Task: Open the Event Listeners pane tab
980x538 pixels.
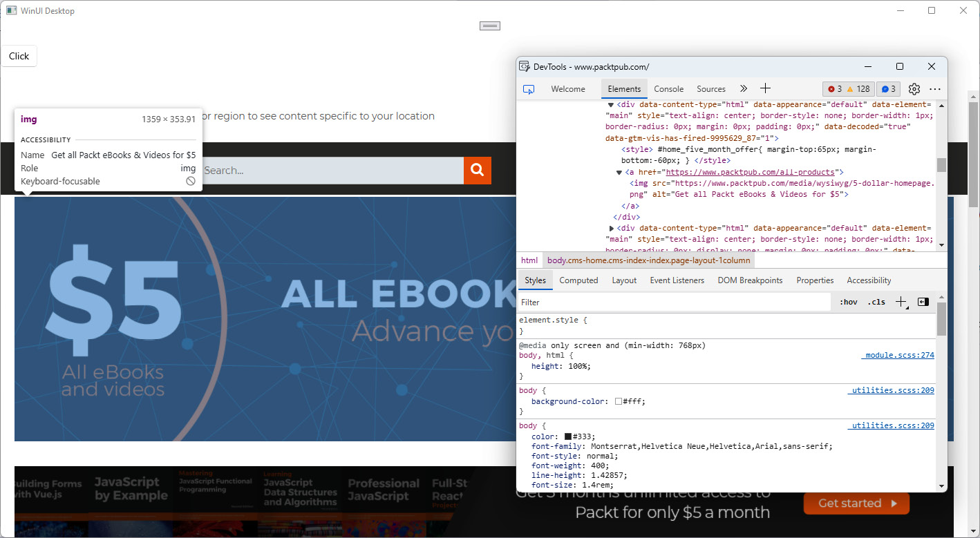Action: [x=677, y=280]
